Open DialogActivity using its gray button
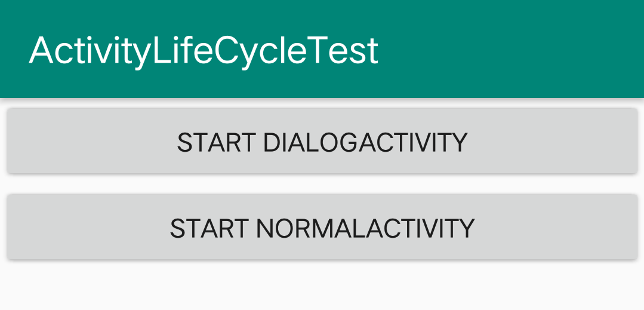644x310 pixels. 322,142
